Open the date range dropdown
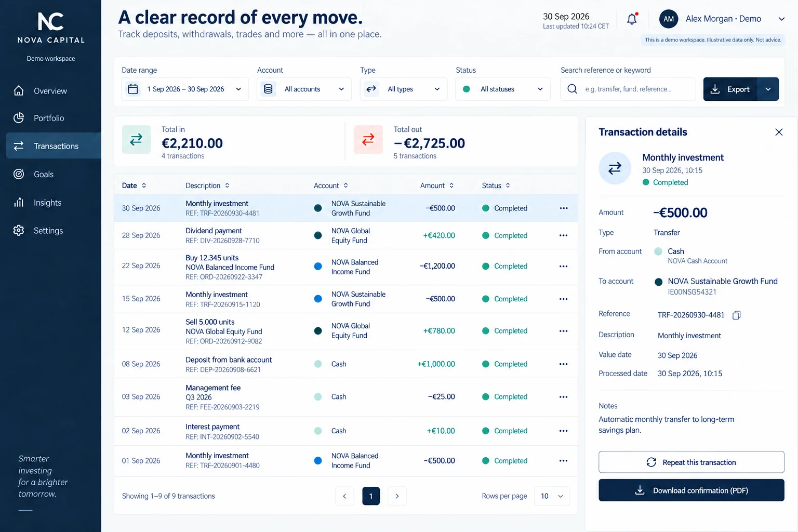Viewport: 798px width, 532px height. pyautogui.click(x=185, y=89)
